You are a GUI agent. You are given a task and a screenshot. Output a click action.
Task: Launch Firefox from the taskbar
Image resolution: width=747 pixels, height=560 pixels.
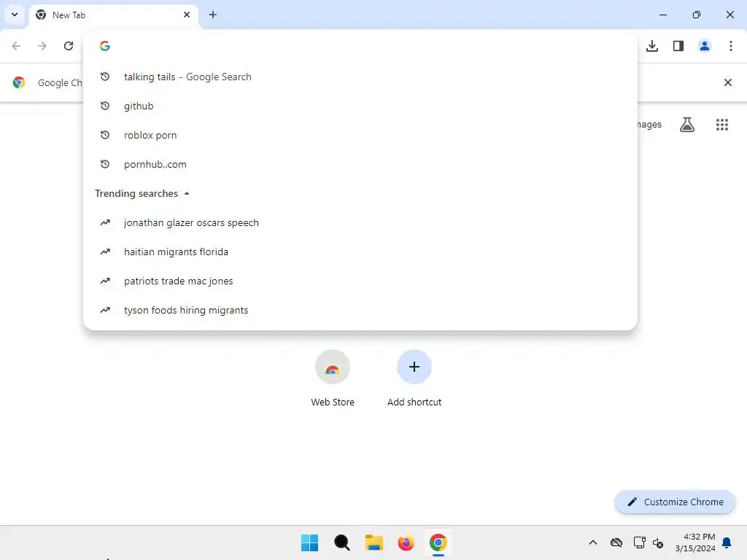(406, 542)
